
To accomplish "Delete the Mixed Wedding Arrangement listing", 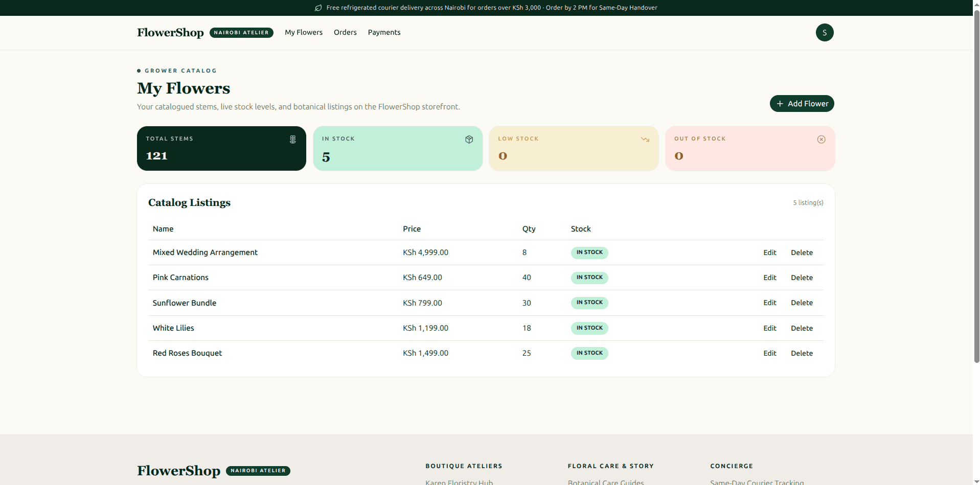I will (x=802, y=252).
